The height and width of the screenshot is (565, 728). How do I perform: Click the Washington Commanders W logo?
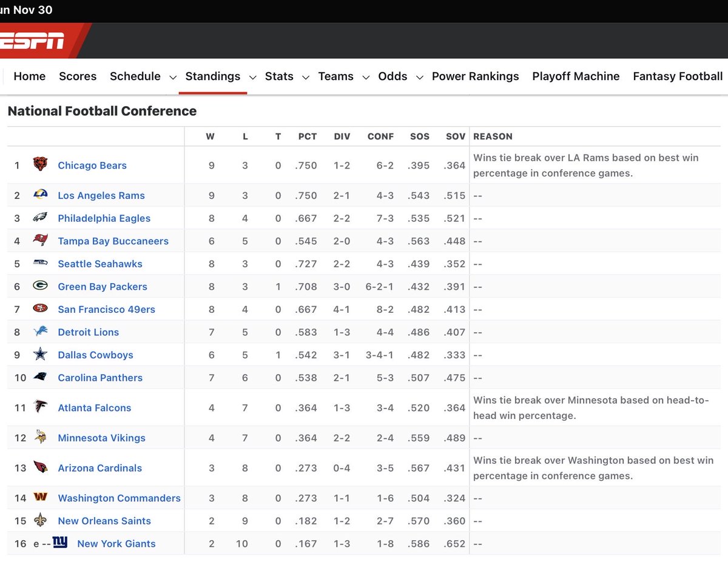[x=40, y=498]
